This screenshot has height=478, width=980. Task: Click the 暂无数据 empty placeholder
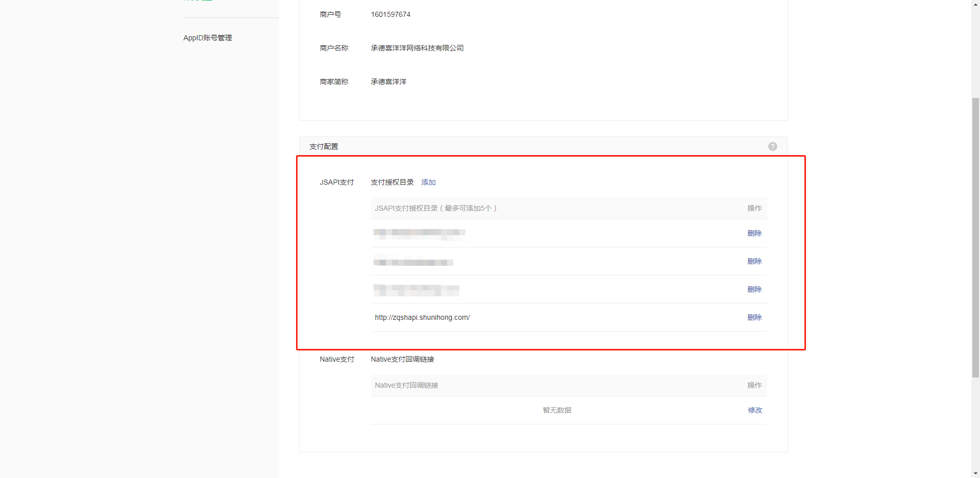(x=557, y=410)
